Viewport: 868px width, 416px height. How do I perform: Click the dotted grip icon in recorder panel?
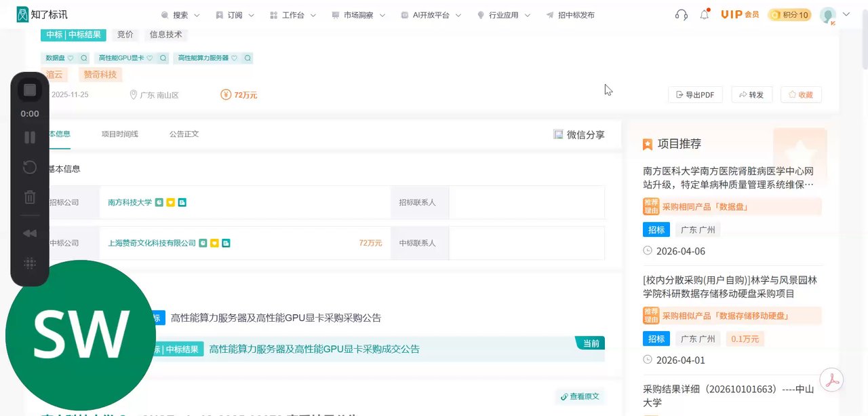click(x=30, y=263)
